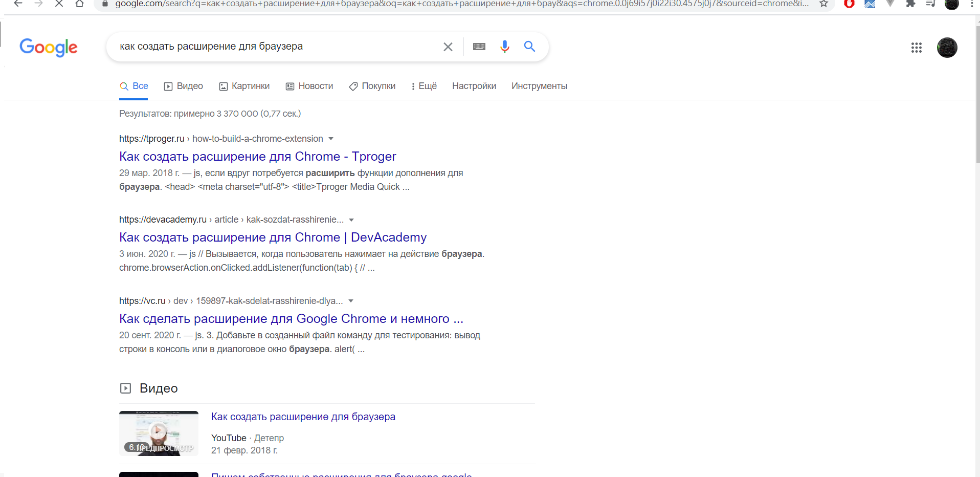Click the video section play icon
The width and height of the screenshot is (980, 477).
coord(125,388)
